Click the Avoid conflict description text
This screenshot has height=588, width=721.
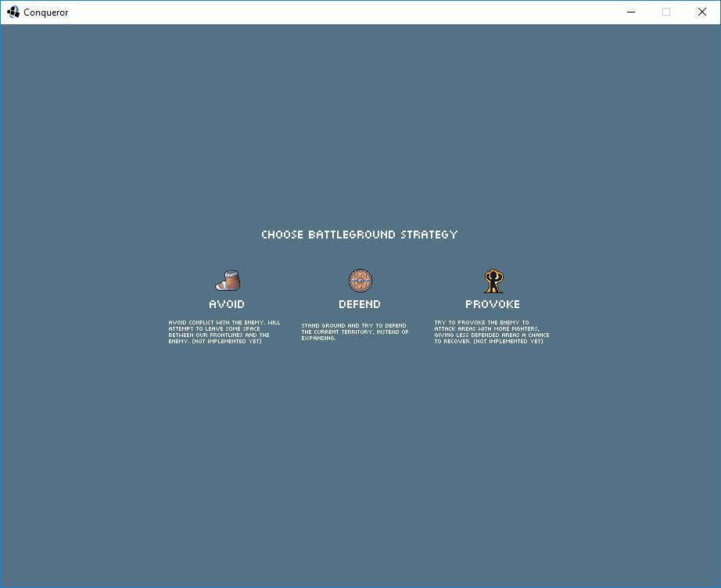224,332
